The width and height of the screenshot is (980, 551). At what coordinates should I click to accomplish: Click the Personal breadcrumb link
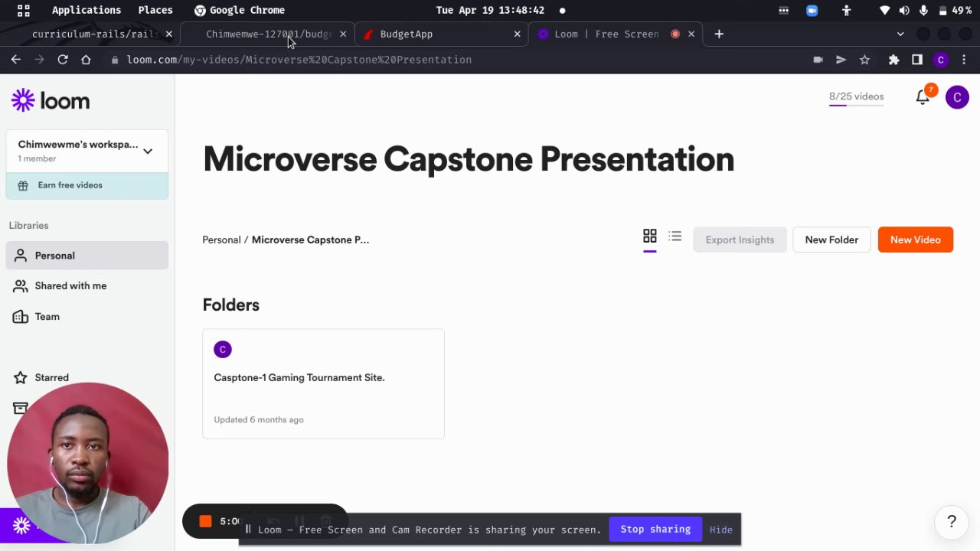click(221, 240)
